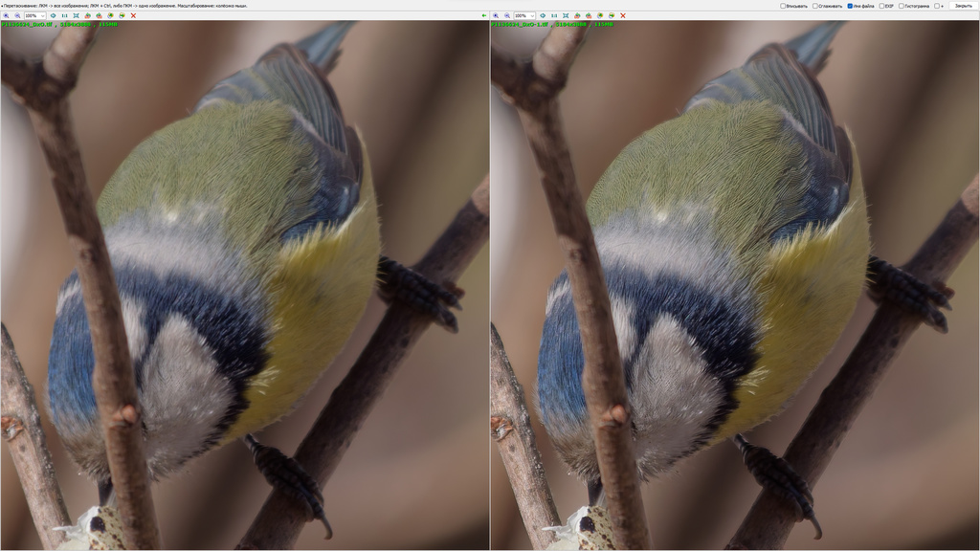Fit right image to window
The height and width of the screenshot is (551, 980).
pos(566,15)
